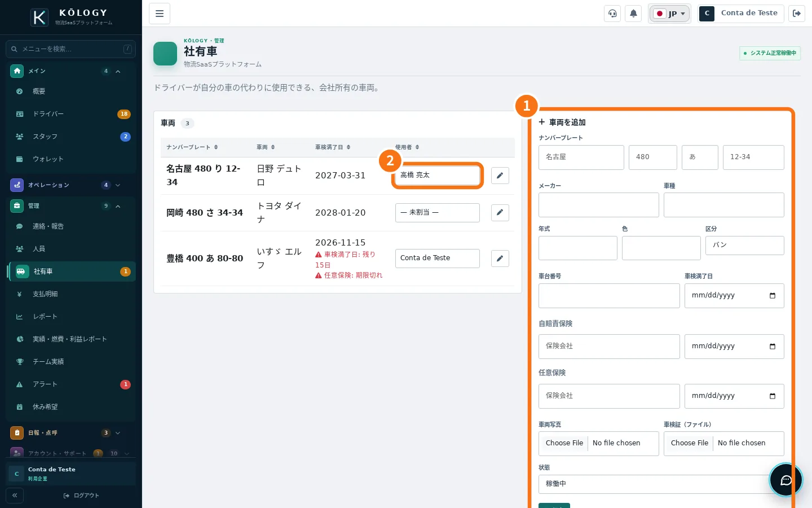Expand the 日報・点呼 sidebar section
Viewport: 812px width, 508px height.
pyautogui.click(x=70, y=433)
